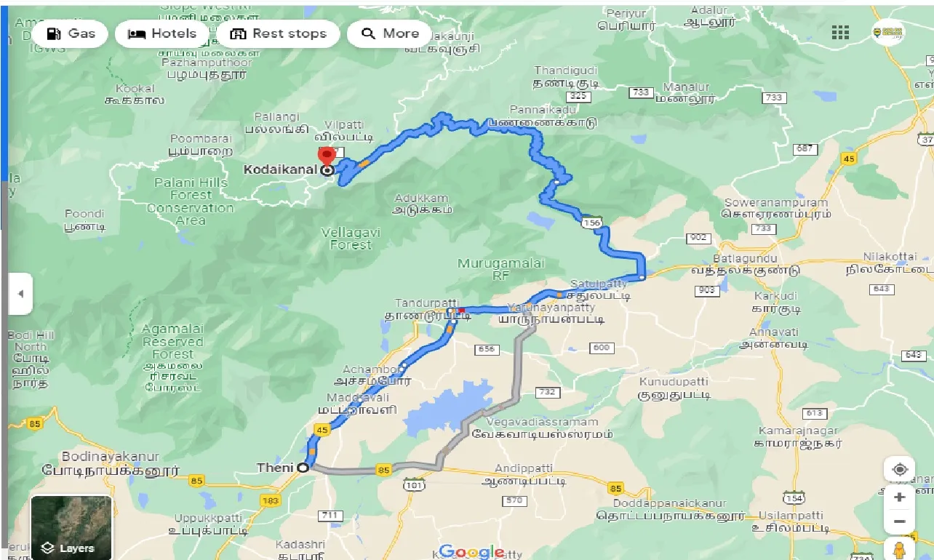Viewport: 934px width, 560px height.
Task: Center map on your location
Action: pos(900,469)
